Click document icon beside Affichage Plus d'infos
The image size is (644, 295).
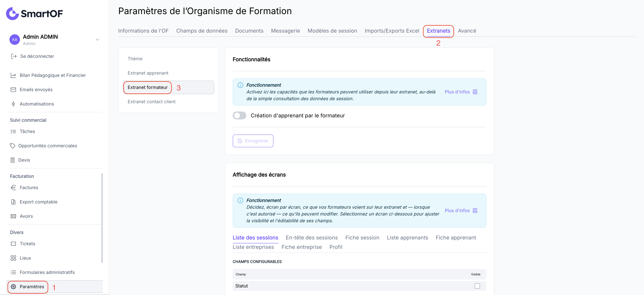(475, 210)
